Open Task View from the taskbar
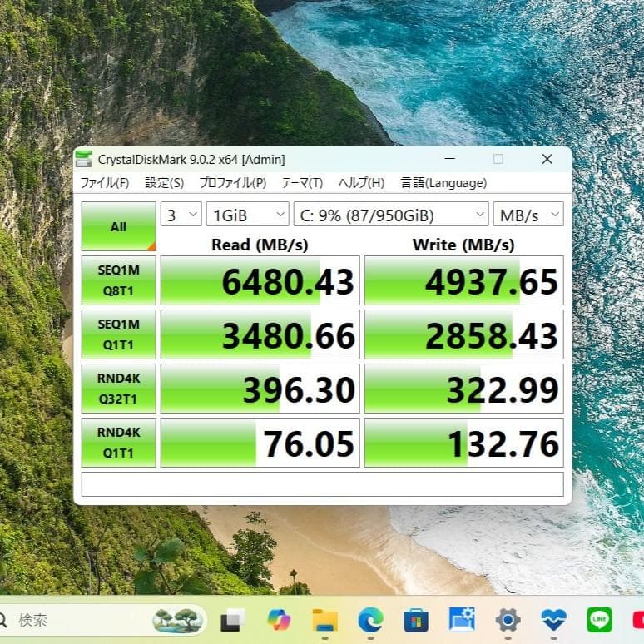Viewport: 644px width, 644px height. (232, 620)
